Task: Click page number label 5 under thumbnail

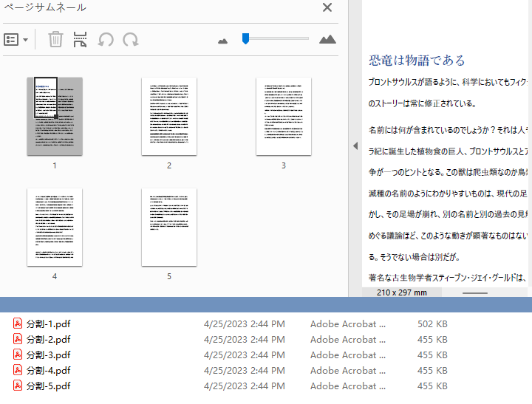Action: 169,276
